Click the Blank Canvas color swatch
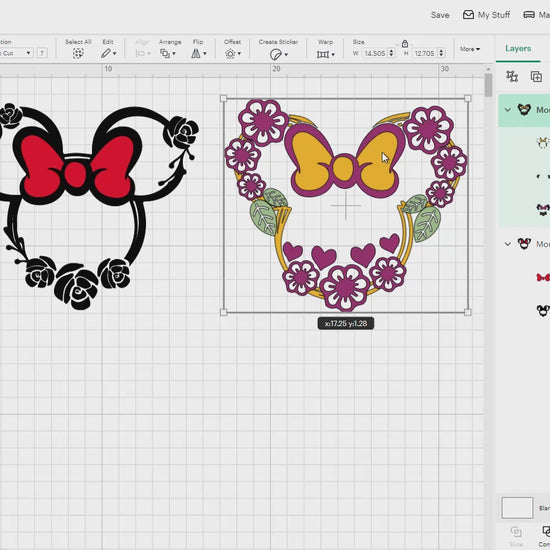The height and width of the screenshot is (550, 550). (x=517, y=508)
